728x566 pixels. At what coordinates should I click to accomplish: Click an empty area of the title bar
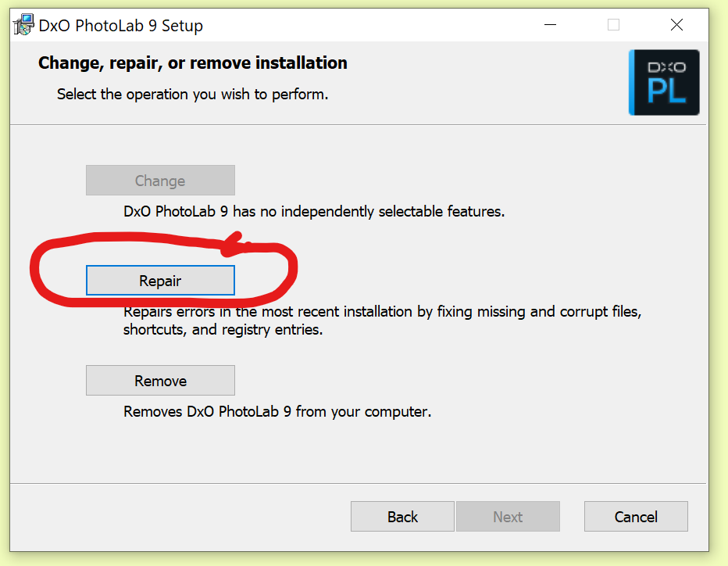point(375,25)
